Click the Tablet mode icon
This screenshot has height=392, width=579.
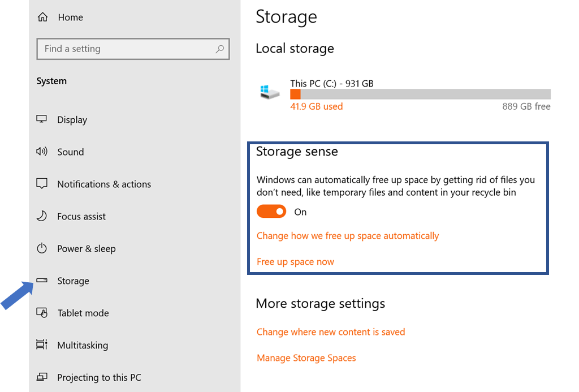[x=42, y=313]
